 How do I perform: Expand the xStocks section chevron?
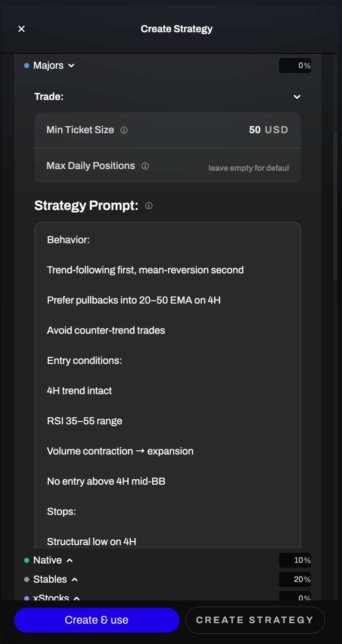click(x=77, y=598)
